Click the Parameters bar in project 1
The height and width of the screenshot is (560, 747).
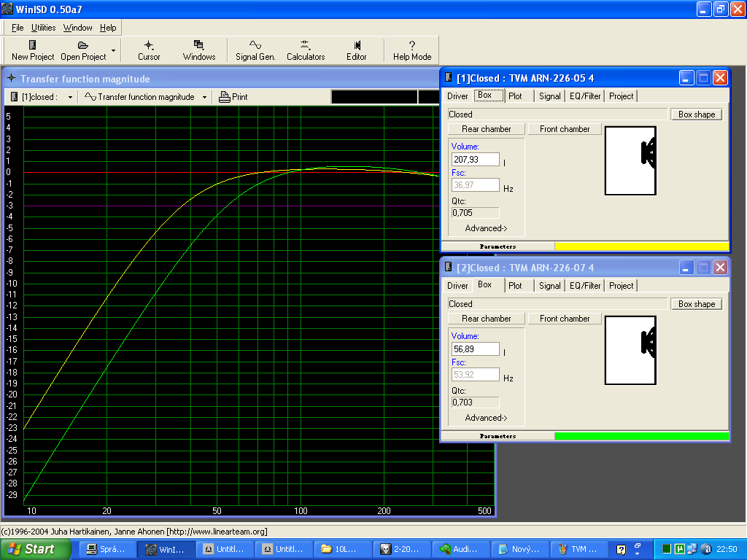tap(498, 246)
